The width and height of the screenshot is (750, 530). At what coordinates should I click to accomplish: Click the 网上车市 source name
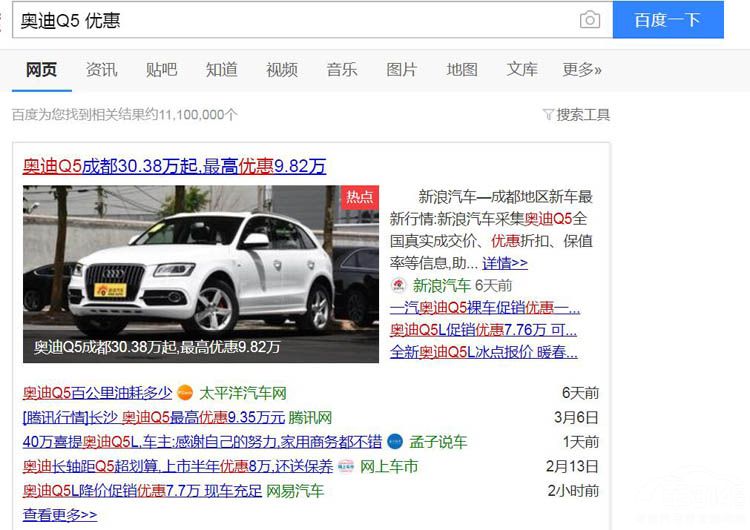pyautogui.click(x=389, y=466)
